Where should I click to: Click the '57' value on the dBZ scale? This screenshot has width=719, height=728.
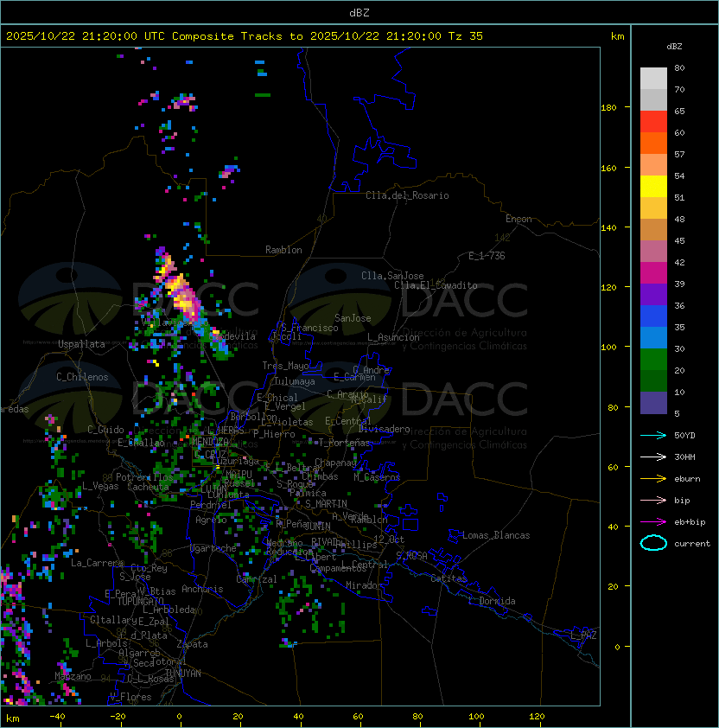[x=679, y=154]
